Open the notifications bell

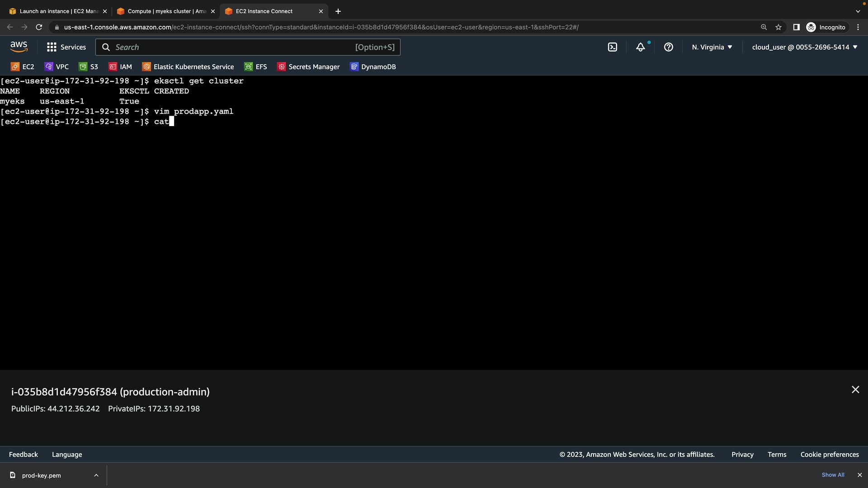tap(641, 47)
